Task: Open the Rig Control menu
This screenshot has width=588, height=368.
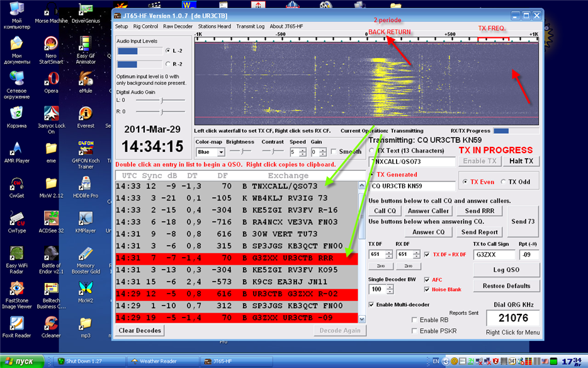Action: pyautogui.click(x=145, y=26)
